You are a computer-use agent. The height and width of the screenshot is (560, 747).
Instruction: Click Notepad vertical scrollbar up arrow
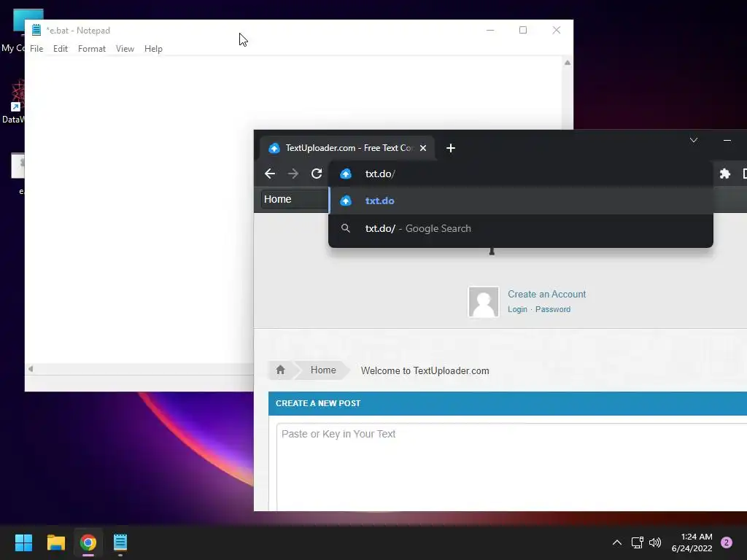568,63
